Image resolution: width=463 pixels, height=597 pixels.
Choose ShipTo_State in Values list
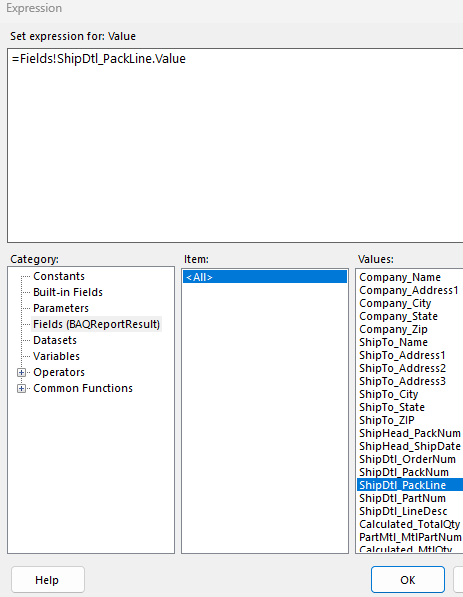click(x=392, y=407)
